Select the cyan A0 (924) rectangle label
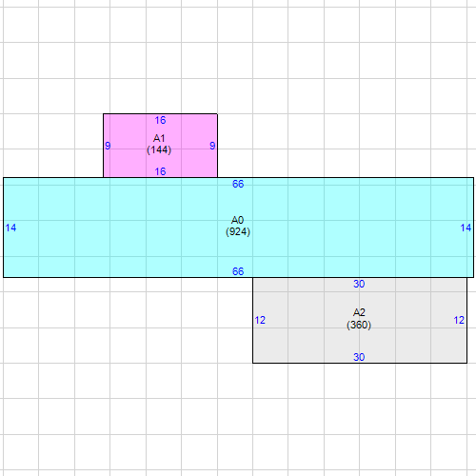 tap(238, 226)
